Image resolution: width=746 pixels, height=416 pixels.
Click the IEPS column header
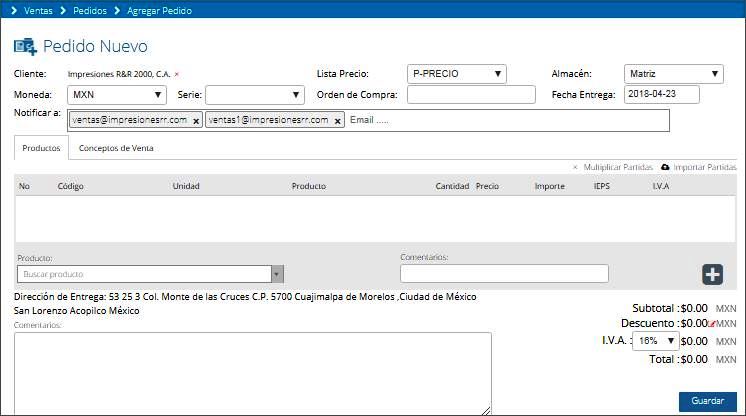pos(601,186)
